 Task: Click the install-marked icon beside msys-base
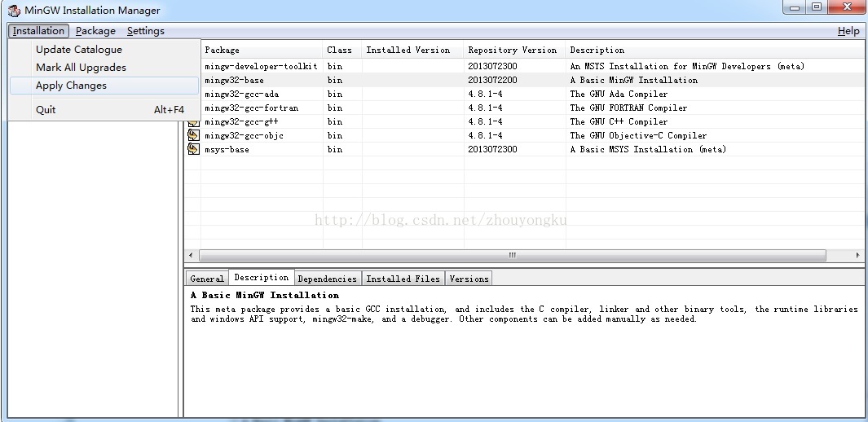click(193, 149)
